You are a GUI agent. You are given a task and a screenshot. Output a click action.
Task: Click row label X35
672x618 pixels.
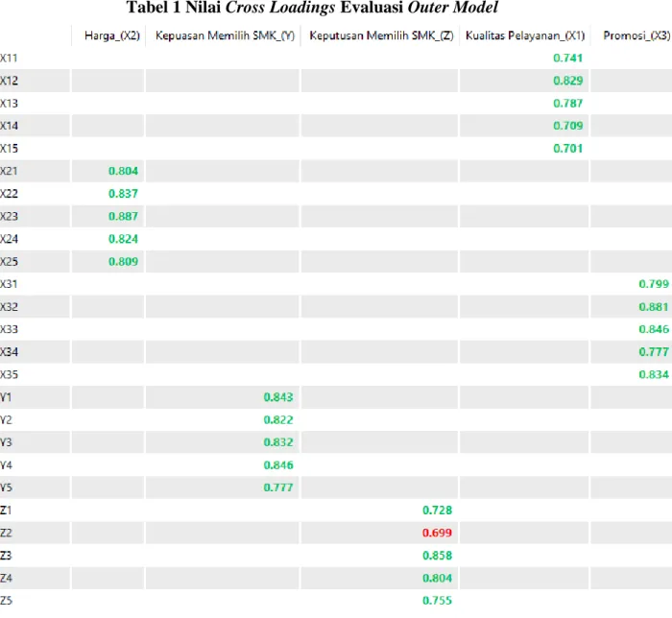9,375
